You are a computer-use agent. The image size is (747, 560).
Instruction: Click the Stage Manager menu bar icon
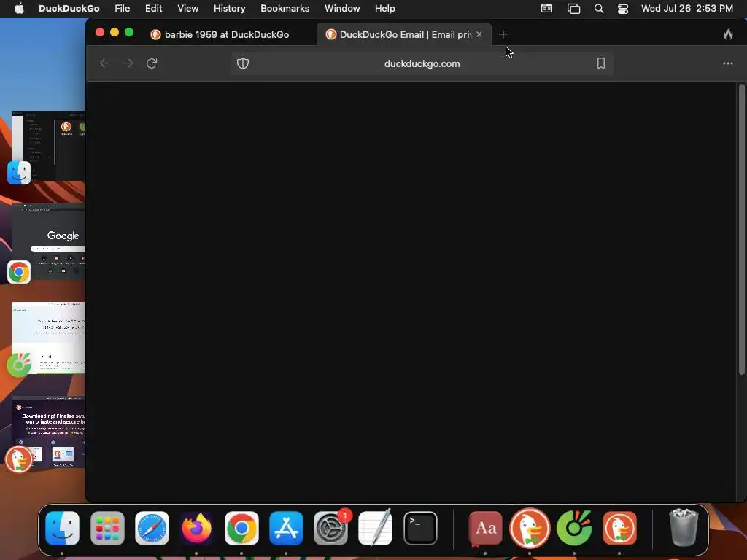click(573, 9)
